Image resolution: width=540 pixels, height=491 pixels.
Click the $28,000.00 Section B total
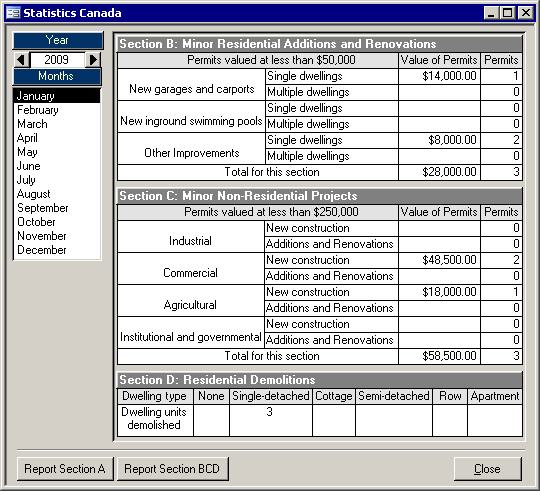point(439,172)
